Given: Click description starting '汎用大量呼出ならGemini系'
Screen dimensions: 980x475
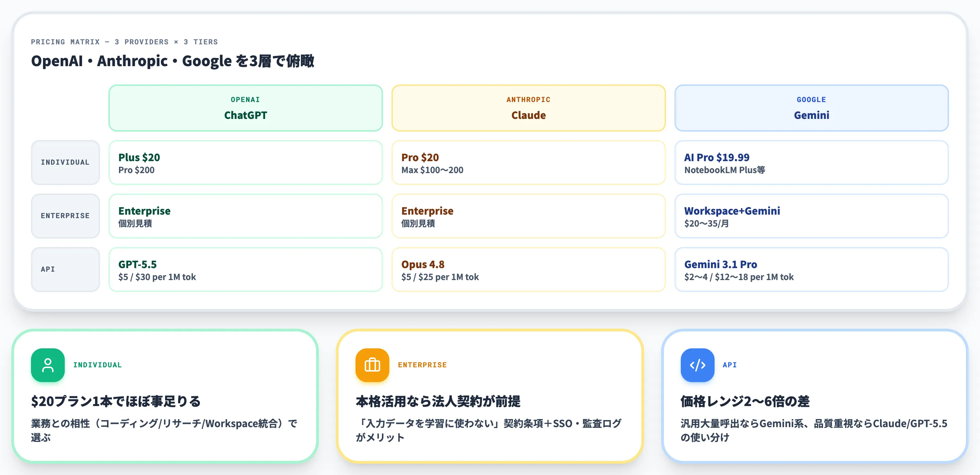Looking at the screenshot, I should (x=814, y=431).
